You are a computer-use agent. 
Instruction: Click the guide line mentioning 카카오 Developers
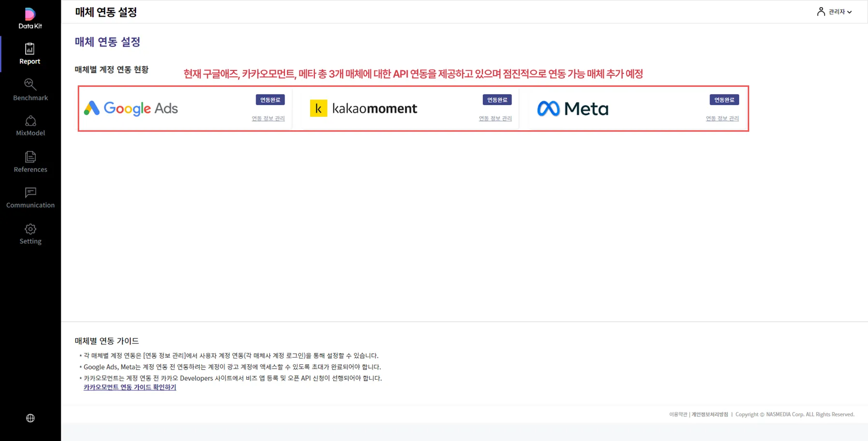(x=233, y=378)
